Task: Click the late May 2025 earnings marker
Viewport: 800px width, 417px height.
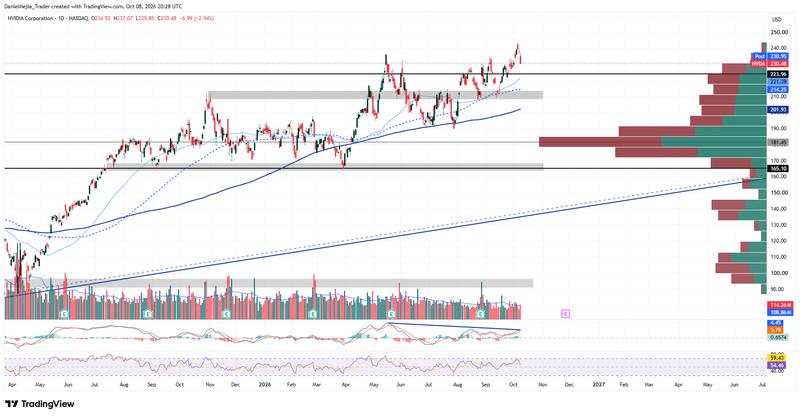Action: click(x=64, y=314)
